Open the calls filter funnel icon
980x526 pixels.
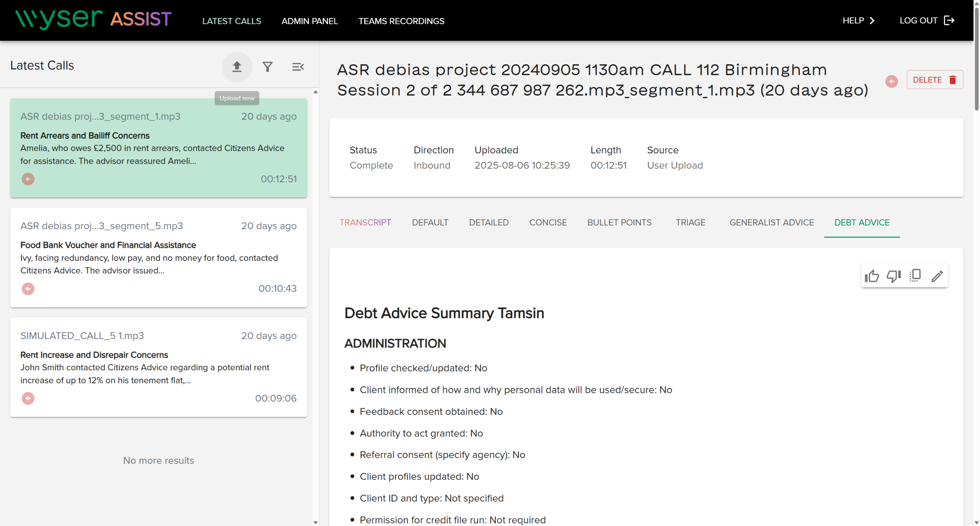[x=268, y=67]
